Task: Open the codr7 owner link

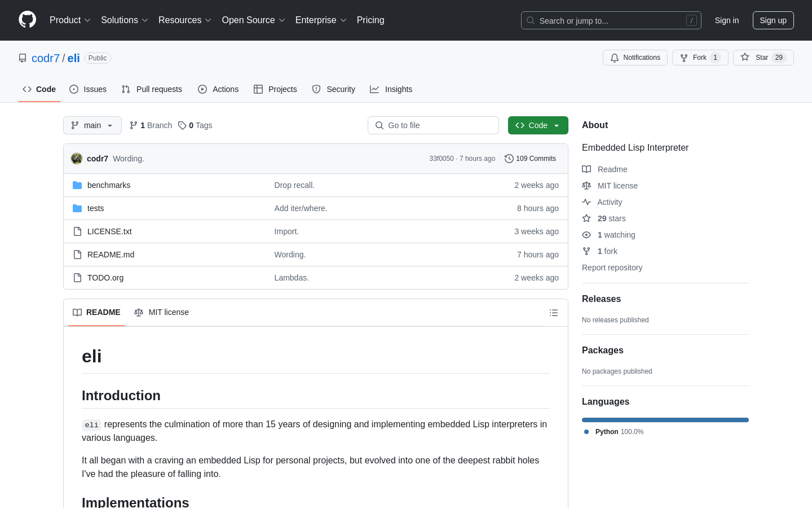Action: pos(46,58)
